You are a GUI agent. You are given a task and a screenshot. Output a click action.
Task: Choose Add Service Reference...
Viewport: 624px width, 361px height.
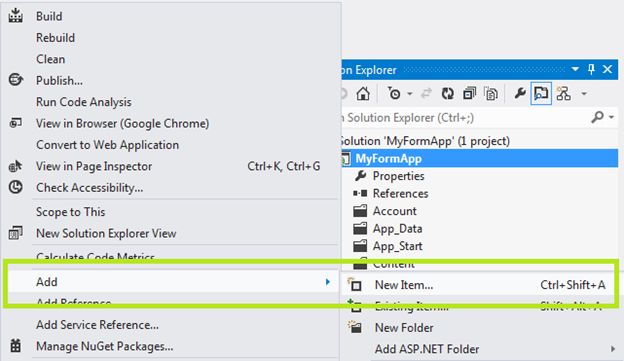tap(171, 325)
